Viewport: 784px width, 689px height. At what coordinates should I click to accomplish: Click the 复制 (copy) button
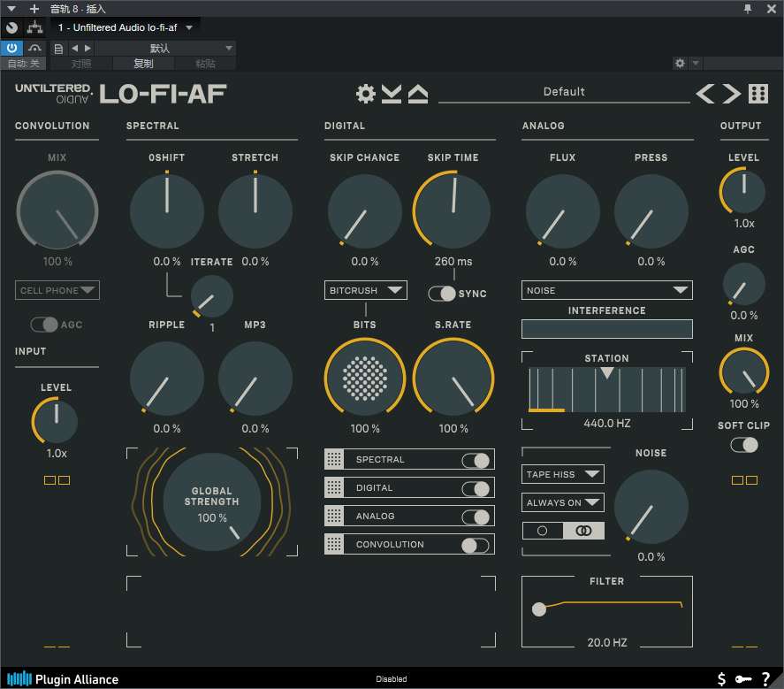tap(143, 64)
